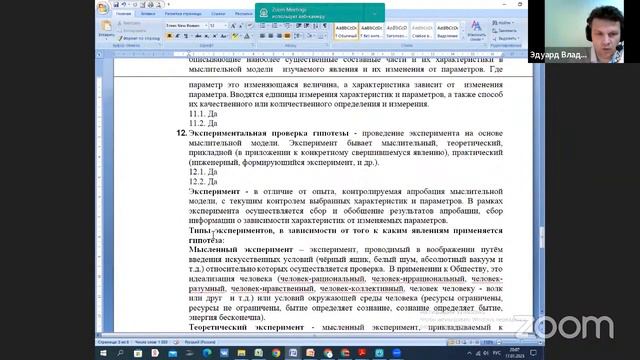Increase the paragraph indent

point(307,26)
